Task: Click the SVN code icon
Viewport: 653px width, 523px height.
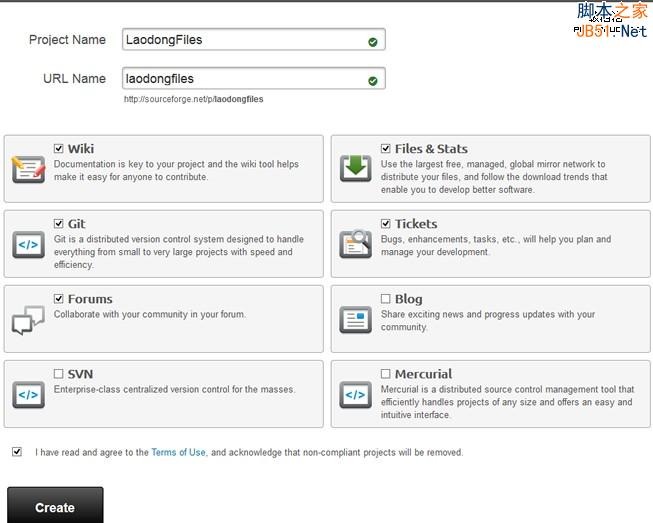Action: coord(28,394)
